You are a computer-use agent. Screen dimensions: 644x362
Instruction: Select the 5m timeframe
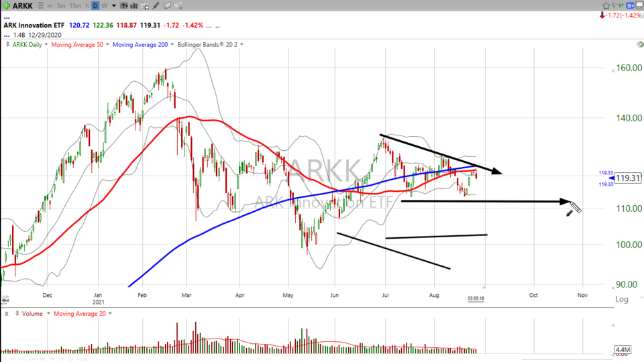point(61,6)
